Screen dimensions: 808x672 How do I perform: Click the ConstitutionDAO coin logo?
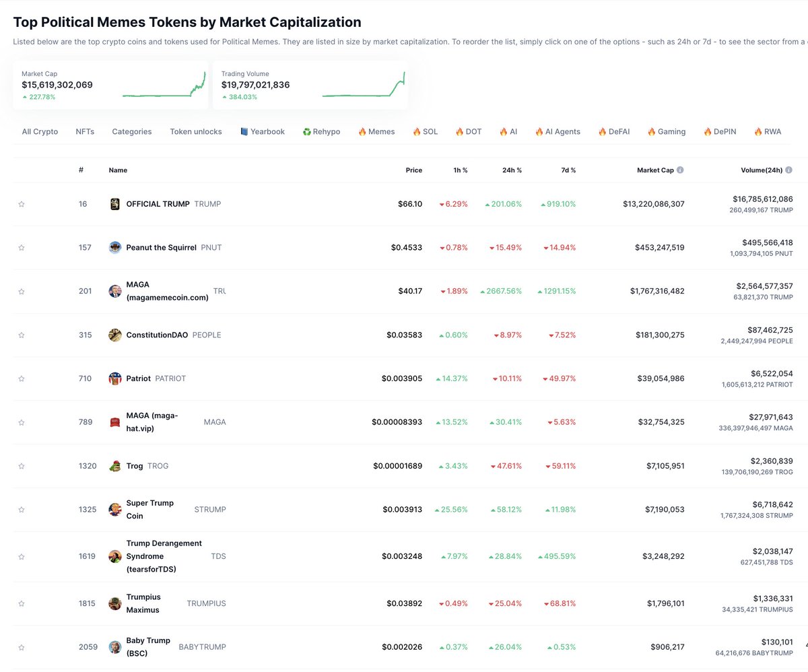(115, 335)
